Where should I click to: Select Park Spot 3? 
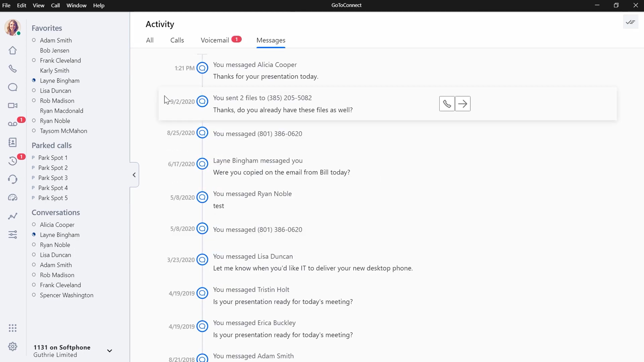(x=53, y=178)
